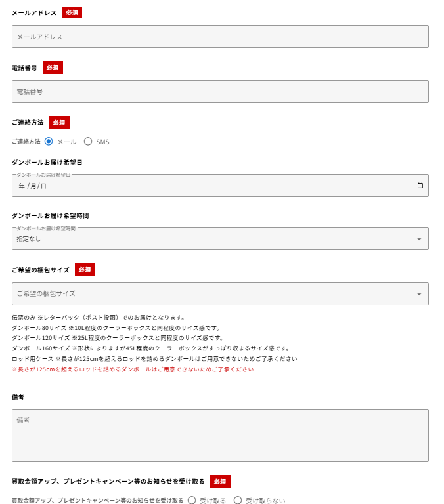Click the arrow on the 梱包サイズ dropdown

419,294
